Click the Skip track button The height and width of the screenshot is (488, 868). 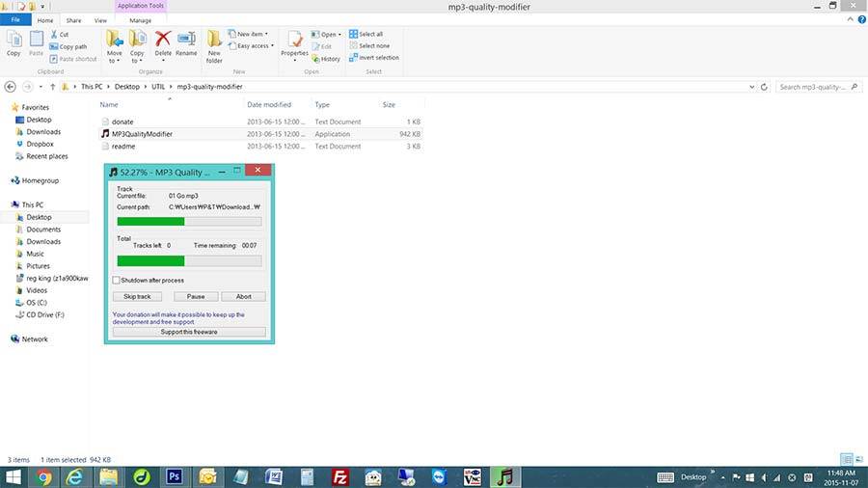137,297
